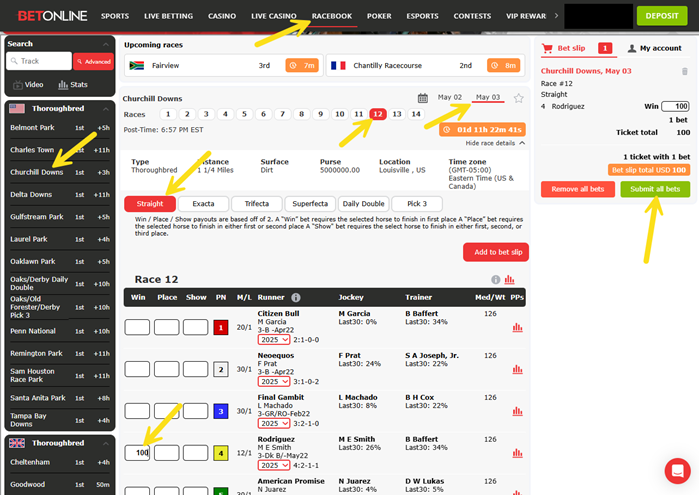Select the Straight bet type
Screen dimensions: 699x496
(150, 204)
